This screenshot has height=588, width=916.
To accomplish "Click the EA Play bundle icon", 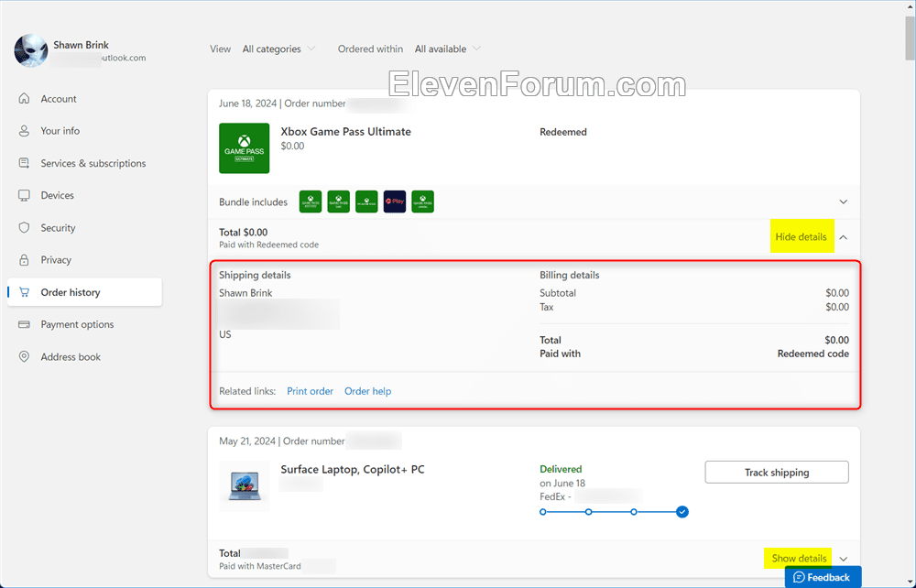I will tap(394, 201).
